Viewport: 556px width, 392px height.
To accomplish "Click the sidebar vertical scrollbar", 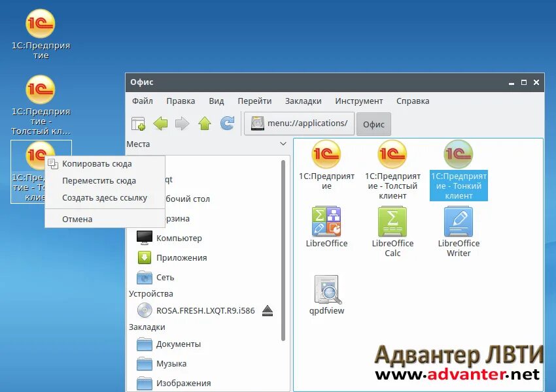I will click(283, 250).
